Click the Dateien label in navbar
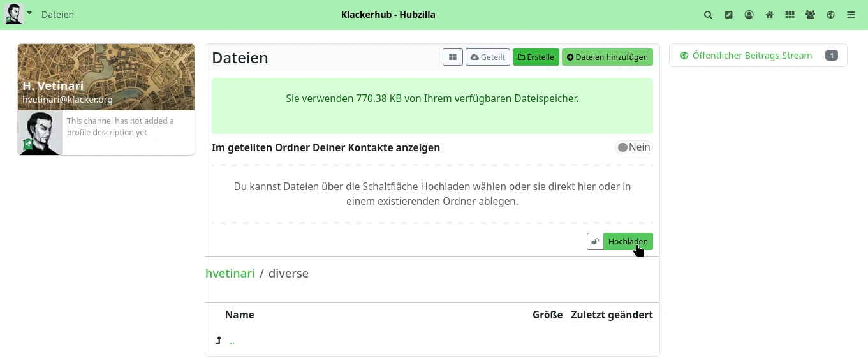The width and height of the screenshot is (868, 363). 57,15
